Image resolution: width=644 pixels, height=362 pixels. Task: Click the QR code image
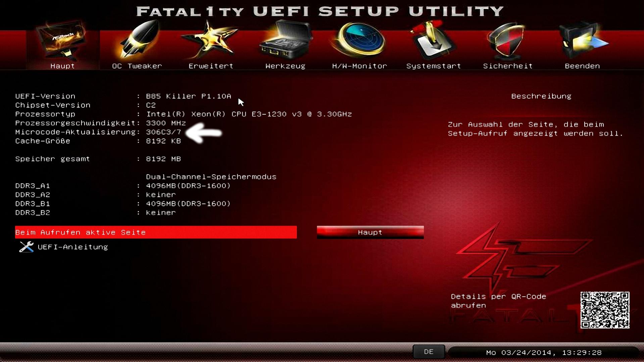(605, 310)
